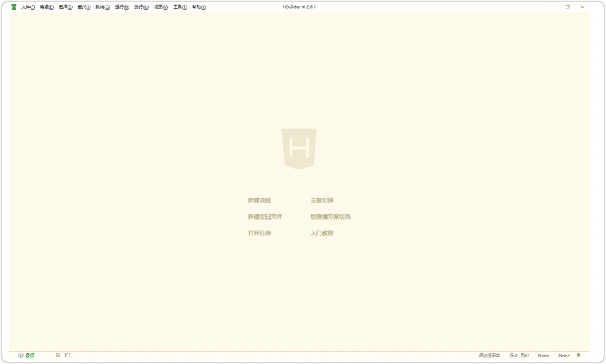Open the 视图(V) menu
This screenshot has height=364, width=606.
(160, 7)
